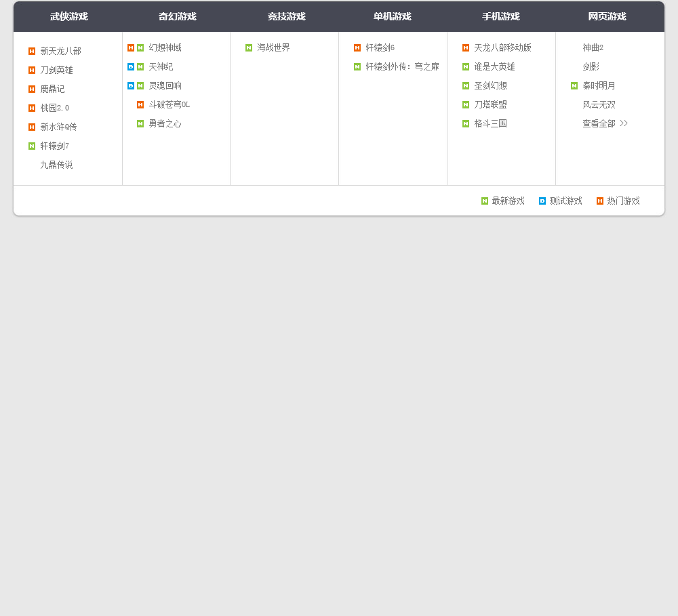
Task: Click the green new icon beside 天神纪
Action: click(x=140, y=66)
